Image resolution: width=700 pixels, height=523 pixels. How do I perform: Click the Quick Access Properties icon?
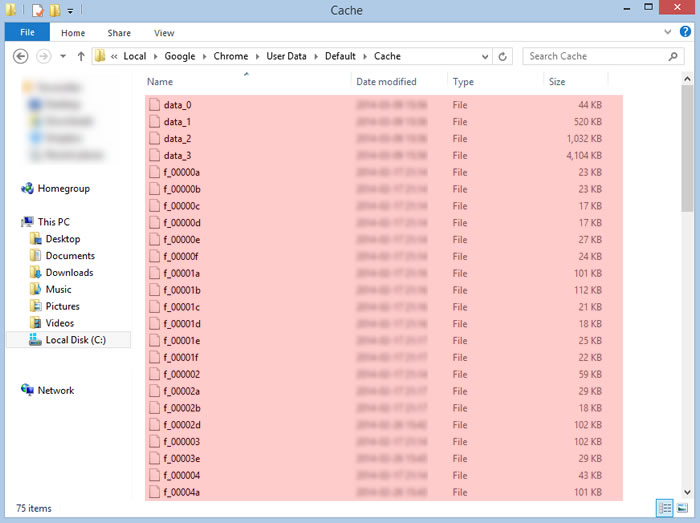click(x=38, y=10)
